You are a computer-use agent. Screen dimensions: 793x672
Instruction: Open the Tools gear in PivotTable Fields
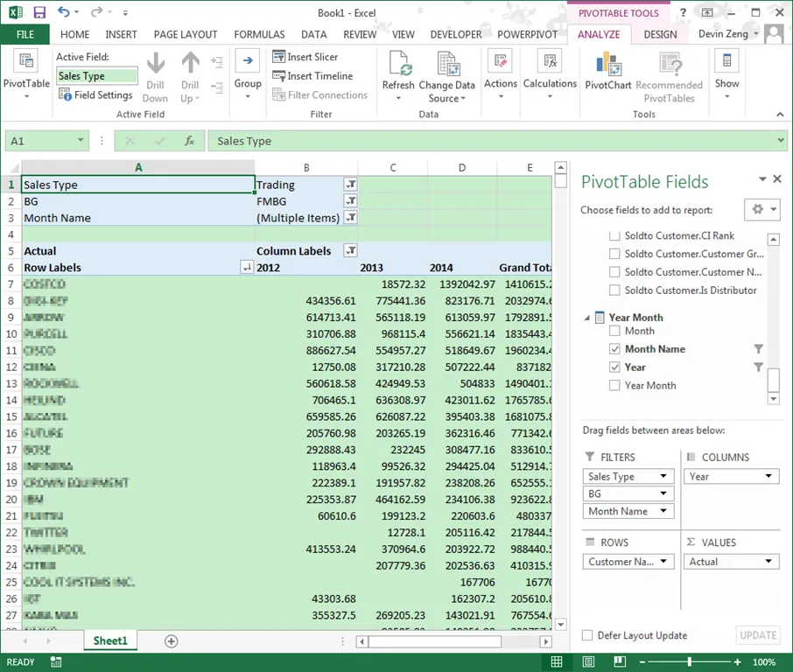(761, 209)
